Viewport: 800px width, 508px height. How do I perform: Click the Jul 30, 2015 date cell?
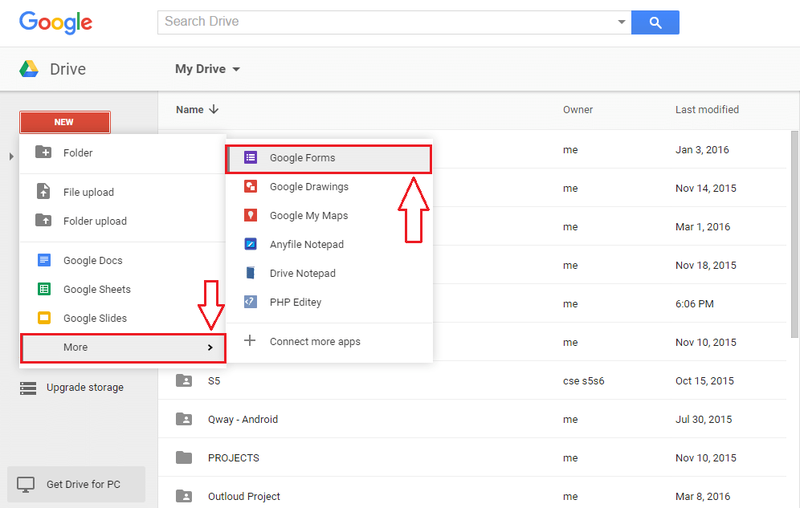(704, 419)
